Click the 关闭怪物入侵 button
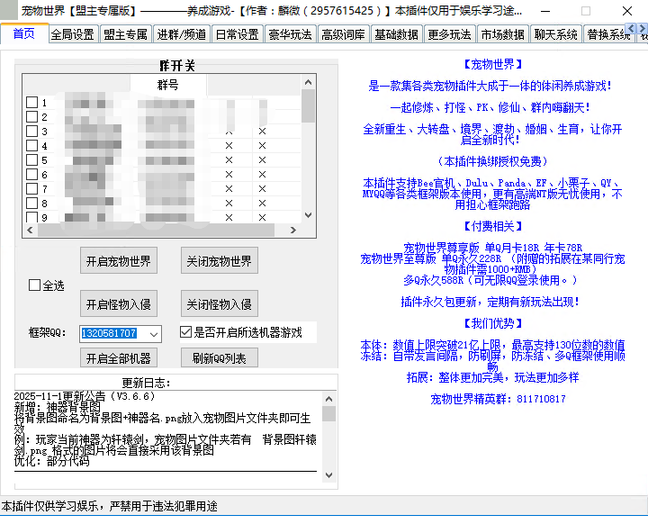This screenshot has width=648, height=516. click(x=219, y=304)
